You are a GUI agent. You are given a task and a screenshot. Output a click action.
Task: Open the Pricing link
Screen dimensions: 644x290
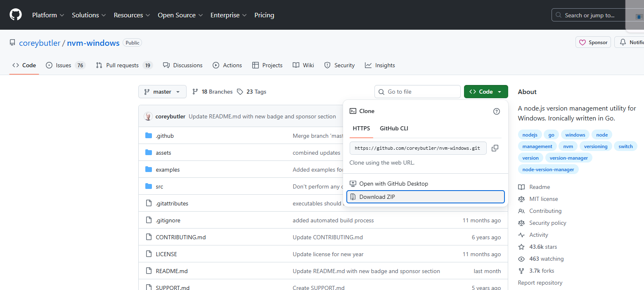(x=264, y=15)
